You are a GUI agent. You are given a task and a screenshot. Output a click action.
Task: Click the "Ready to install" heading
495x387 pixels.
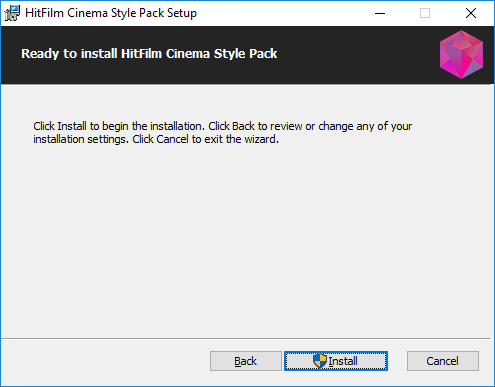pyautogui.click(x=149, y=54)
